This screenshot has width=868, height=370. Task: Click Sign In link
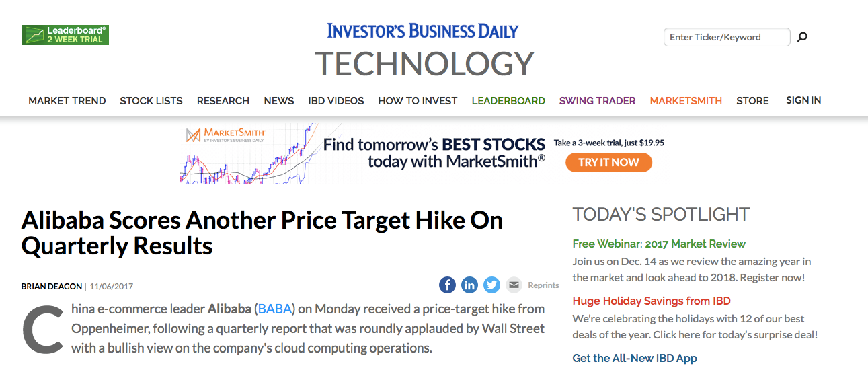pyautogui.click(x=803, y=100)
